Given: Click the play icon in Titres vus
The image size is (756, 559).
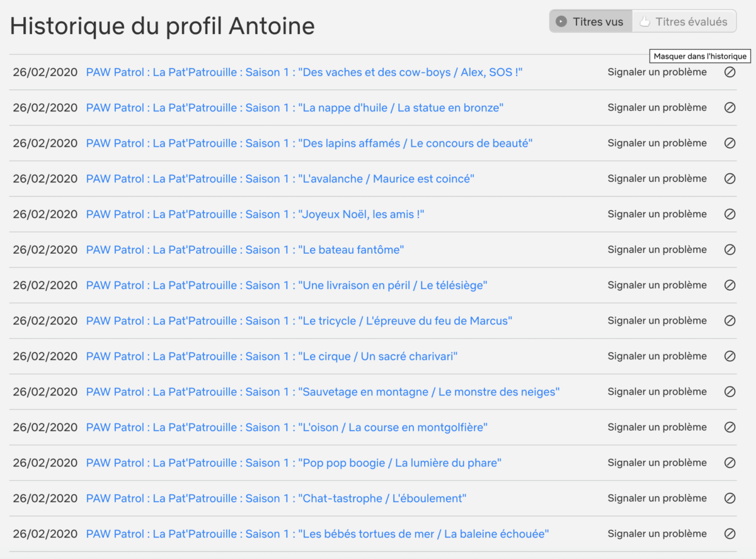Looking at the screenshot, I should tap(561, 22).
